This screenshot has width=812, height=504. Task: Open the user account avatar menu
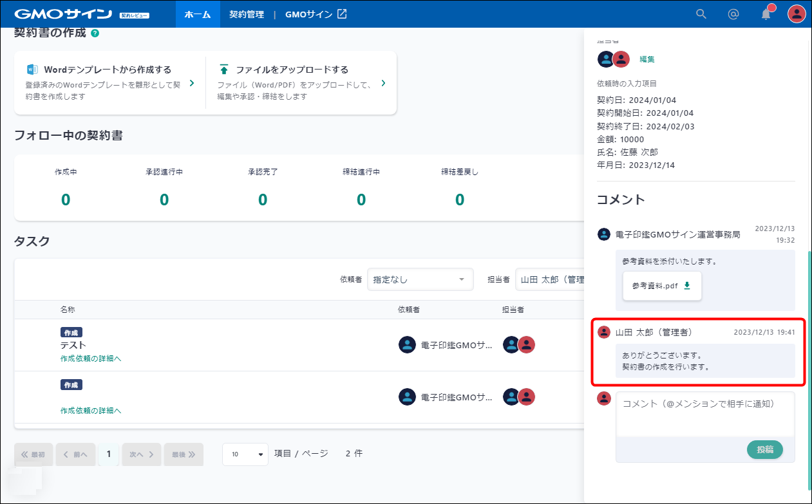pyautogui.click(x=797, y=14)
